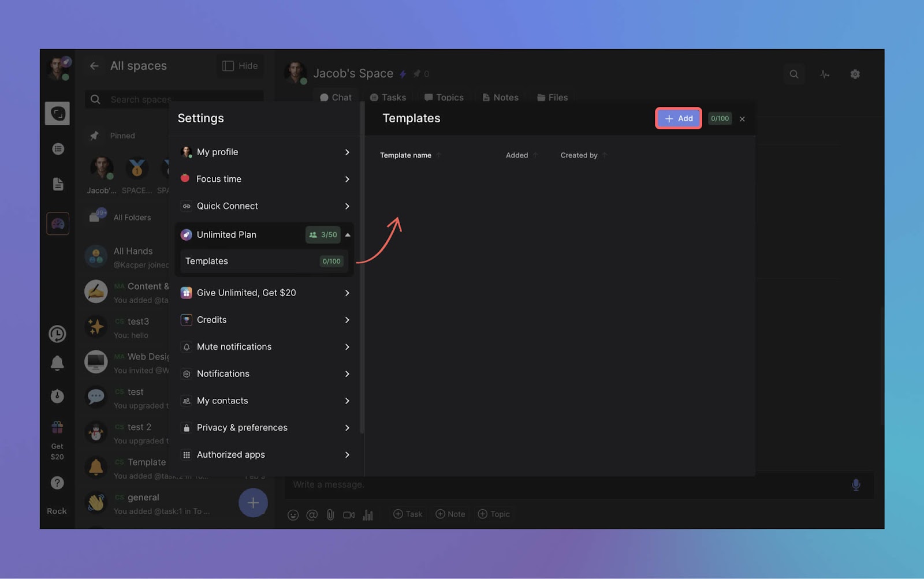924x579 pixels.
Task: Open the emoji picker icon
Action: click(x=293, y=515)
